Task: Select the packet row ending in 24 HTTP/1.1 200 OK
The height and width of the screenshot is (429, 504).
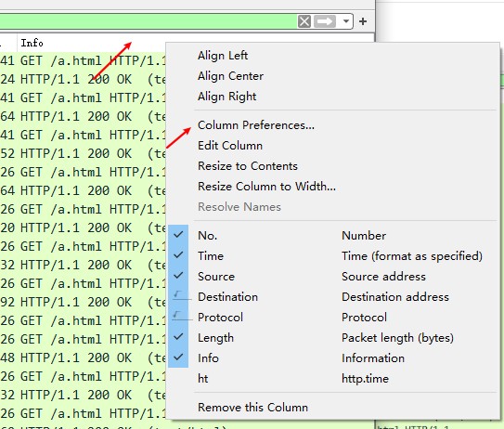Action: click(83, 79)
